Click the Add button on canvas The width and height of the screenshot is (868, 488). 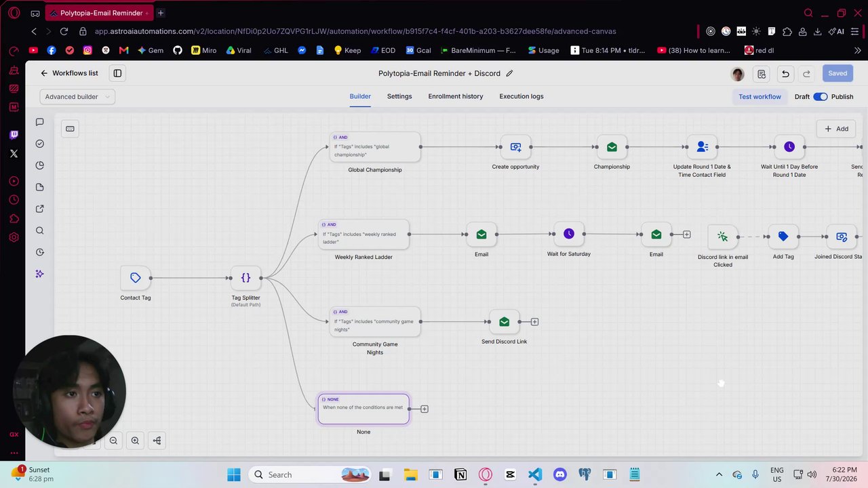pos(836,129)
